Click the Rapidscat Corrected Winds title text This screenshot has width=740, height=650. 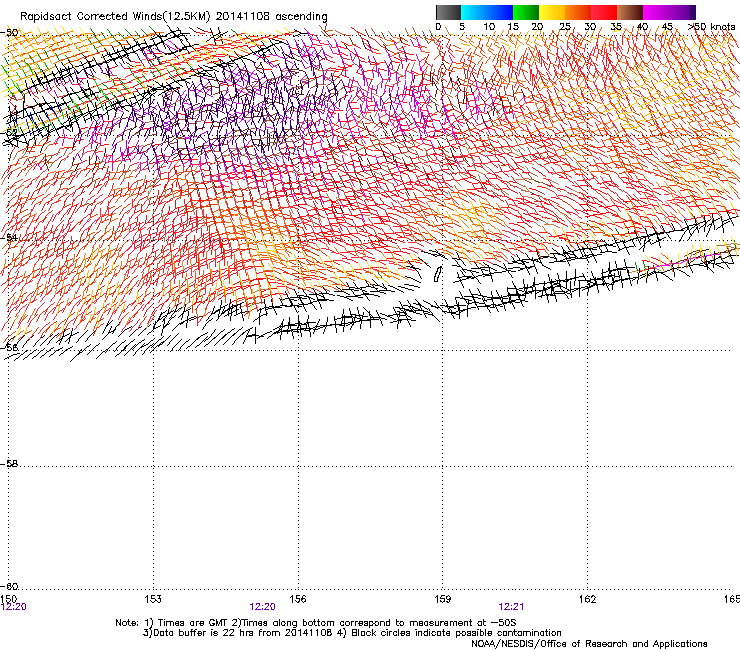coord(174,16)
